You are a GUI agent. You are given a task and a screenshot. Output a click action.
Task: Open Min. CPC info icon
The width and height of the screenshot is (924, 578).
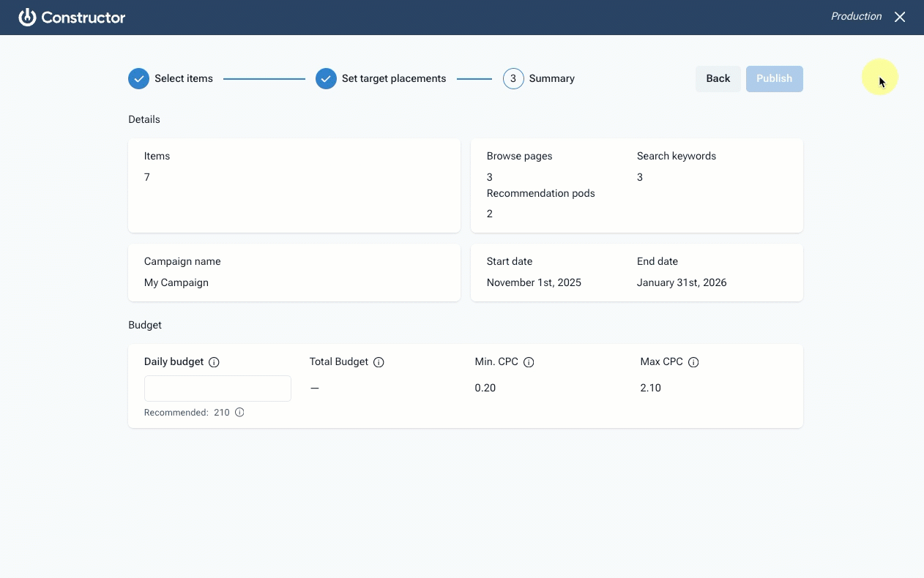pos(529,362)
